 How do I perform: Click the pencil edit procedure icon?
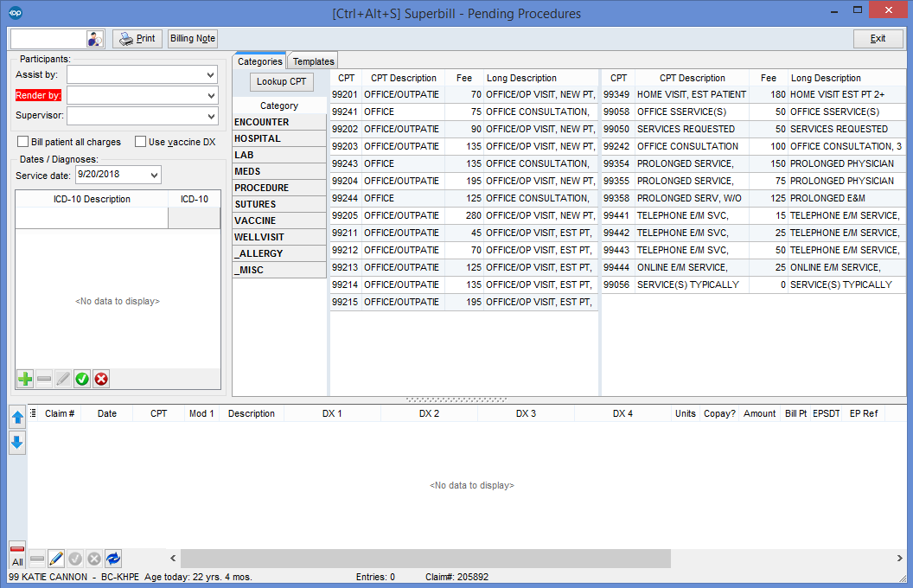coord(56,559)
